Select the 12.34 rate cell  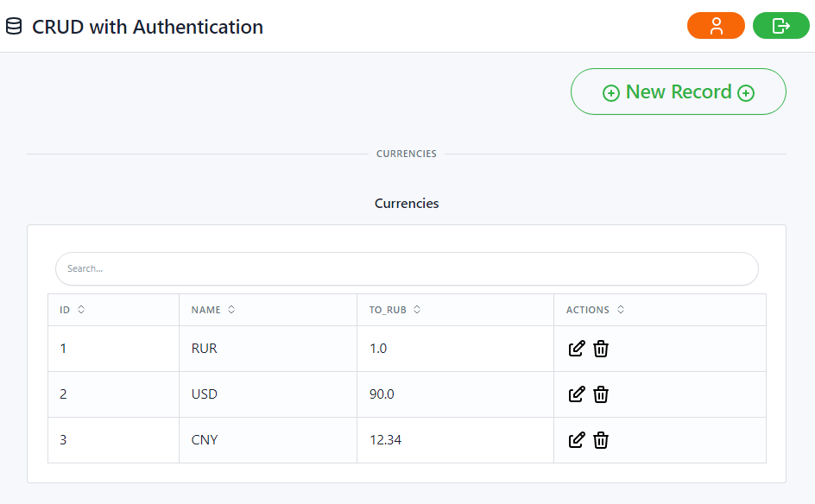point(455,440)
